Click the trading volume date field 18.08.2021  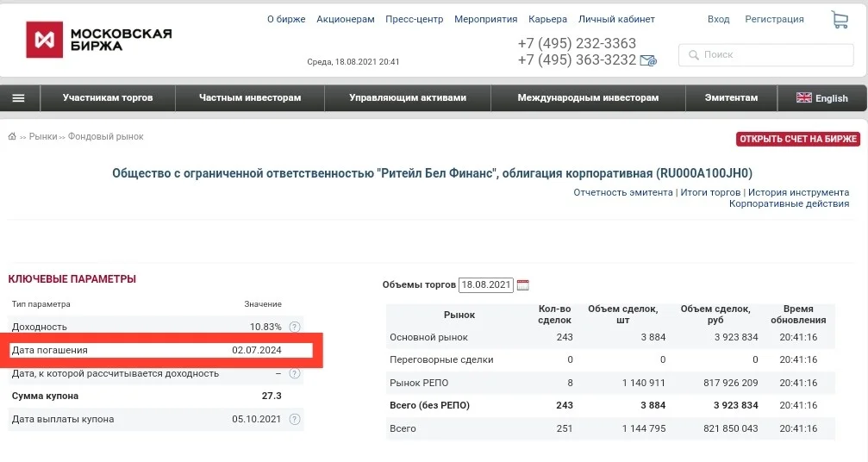pyautogui.click(x=485, y=285)
